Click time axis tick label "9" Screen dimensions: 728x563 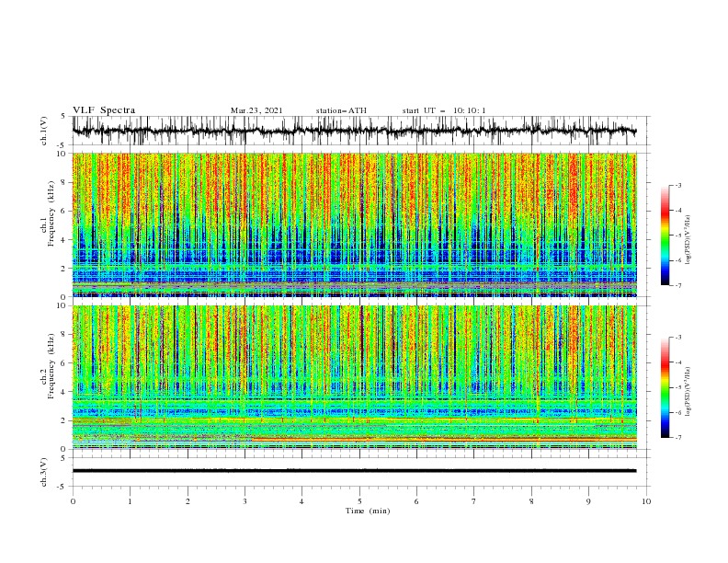[x=588, y=501]
